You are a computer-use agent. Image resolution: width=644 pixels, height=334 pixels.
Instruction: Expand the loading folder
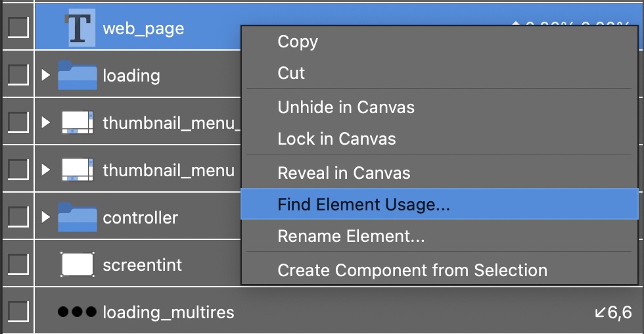pyautogui.click(x=45, y=75)
